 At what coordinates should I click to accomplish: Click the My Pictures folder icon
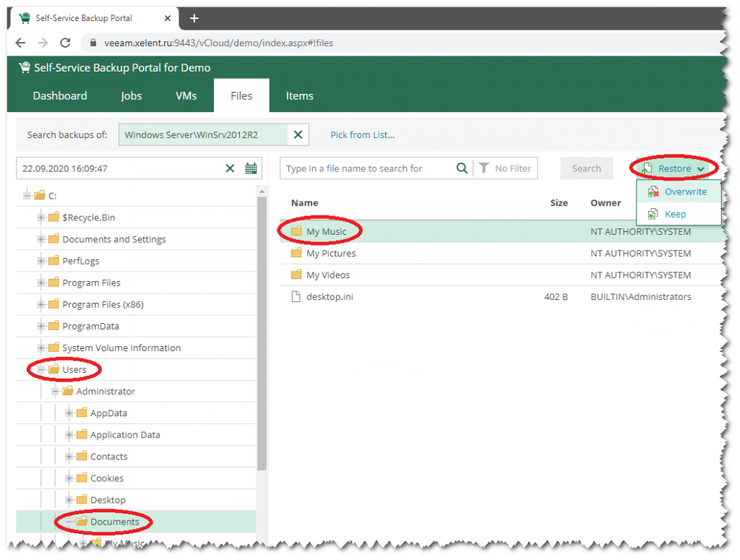[x=296, y=253]
